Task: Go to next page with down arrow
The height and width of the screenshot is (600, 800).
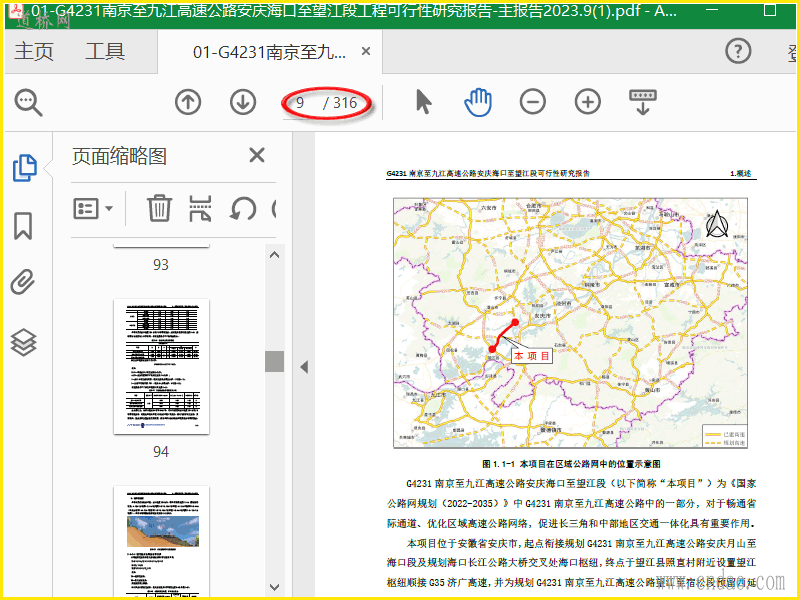Action: pos(243,102)
